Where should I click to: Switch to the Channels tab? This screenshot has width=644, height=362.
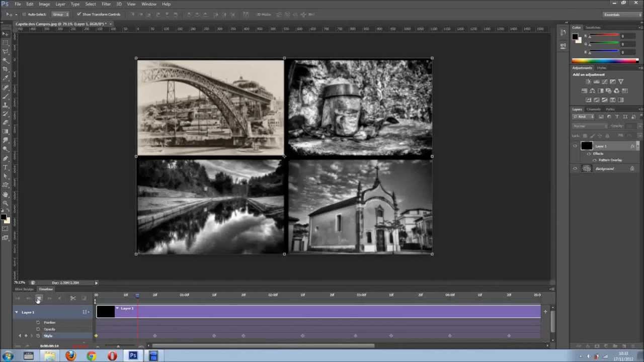tap(594, 109)
